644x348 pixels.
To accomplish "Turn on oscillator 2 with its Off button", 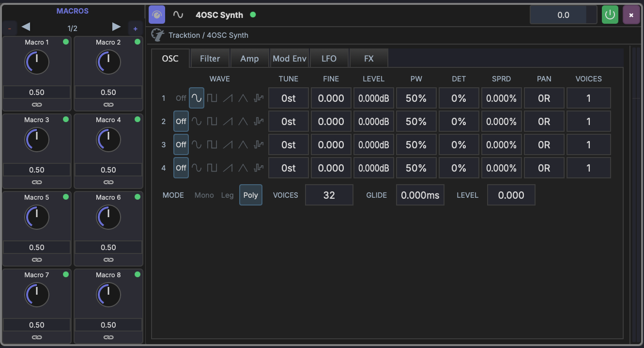I will coord(181,121).
